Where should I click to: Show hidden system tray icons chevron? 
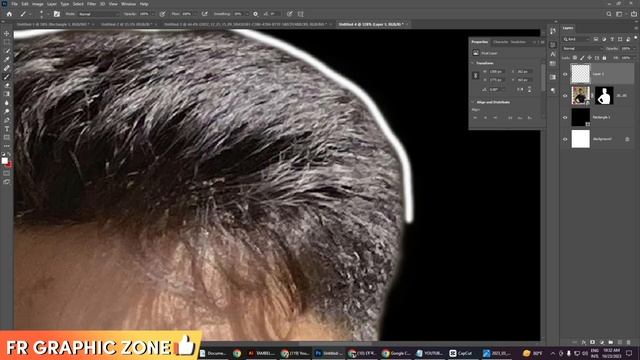click(x=553, y=353)
